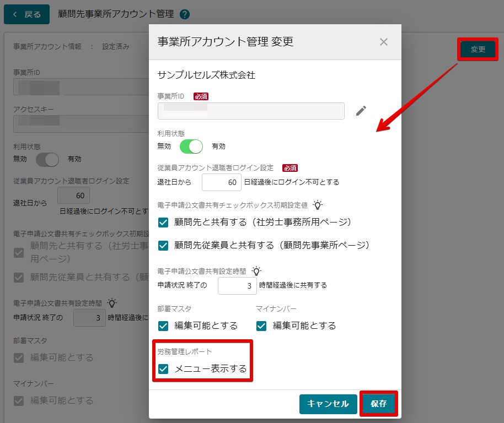This screenshot has width=504, height=423.
Task: Toggle 利用状態 switch in the dialog
Action: pos(191,147)
